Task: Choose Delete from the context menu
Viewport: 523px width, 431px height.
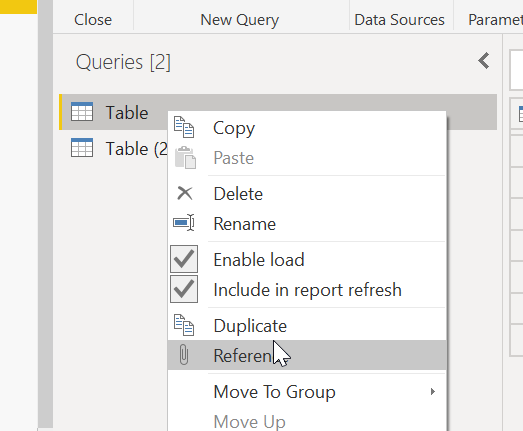Action: (307, 194)
